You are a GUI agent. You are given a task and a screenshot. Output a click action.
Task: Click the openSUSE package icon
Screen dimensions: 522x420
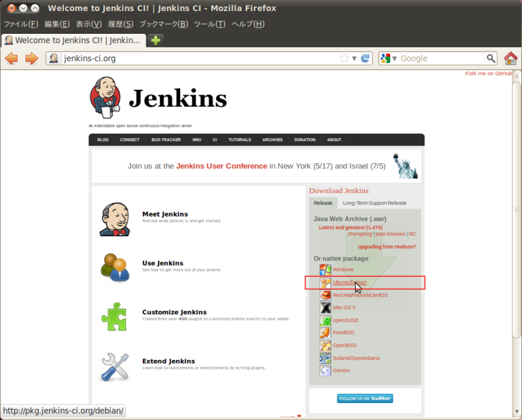click(x=325, y=320)
